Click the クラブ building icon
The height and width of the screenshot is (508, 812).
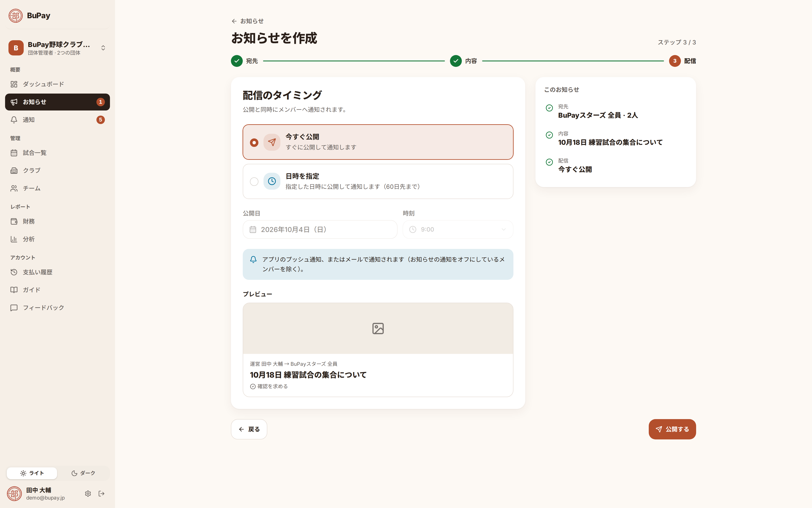coord(14,170)
